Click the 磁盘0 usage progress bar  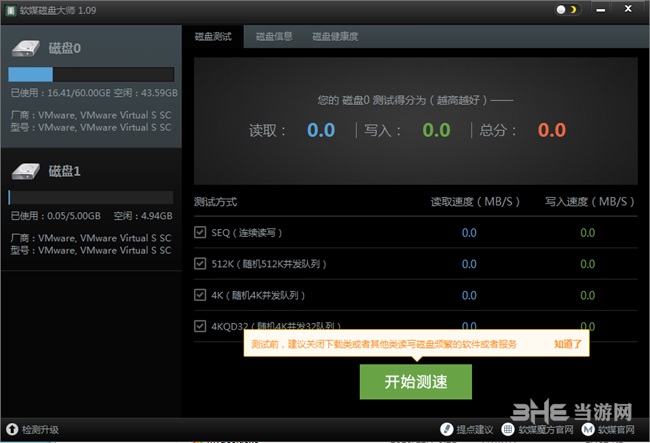point(91,75)
